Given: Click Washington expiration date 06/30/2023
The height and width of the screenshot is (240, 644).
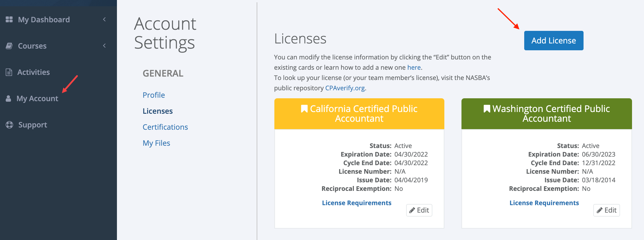Looking at the screenshot, I should [x=599, y=154].
